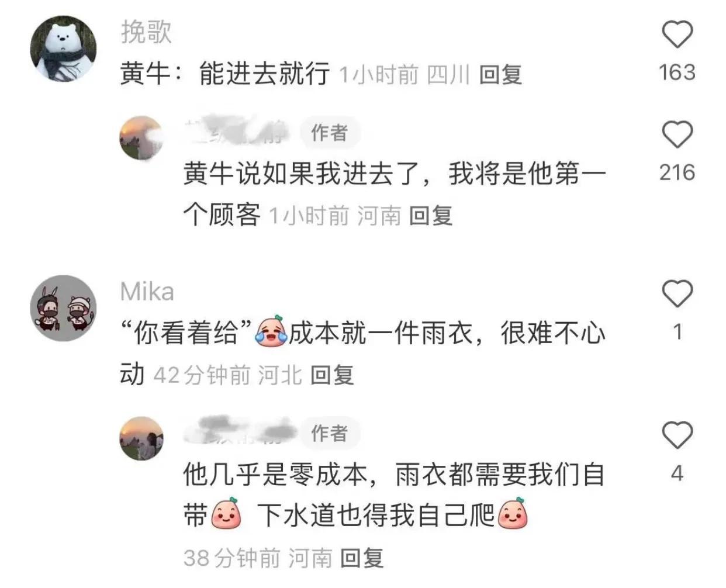Like 挽歌's comment with 163 likes
The width and height of the screenshot is (726, 588).
(x=677, y=34)
